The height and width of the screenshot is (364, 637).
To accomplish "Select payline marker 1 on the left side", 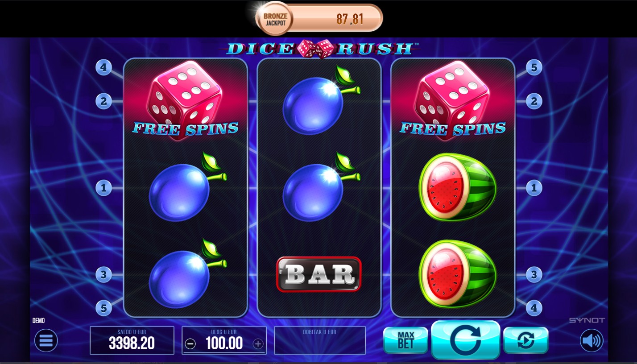I will point(103,188).
